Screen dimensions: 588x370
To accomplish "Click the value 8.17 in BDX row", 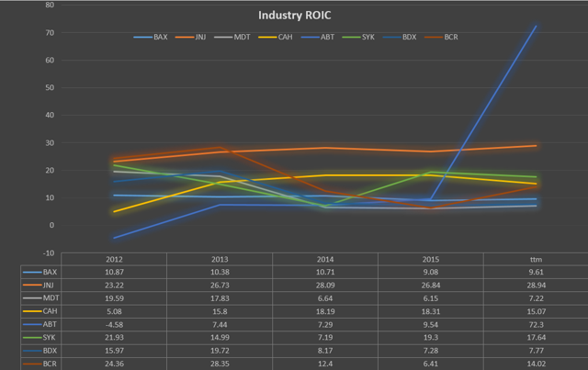I will tap(325, 351).
